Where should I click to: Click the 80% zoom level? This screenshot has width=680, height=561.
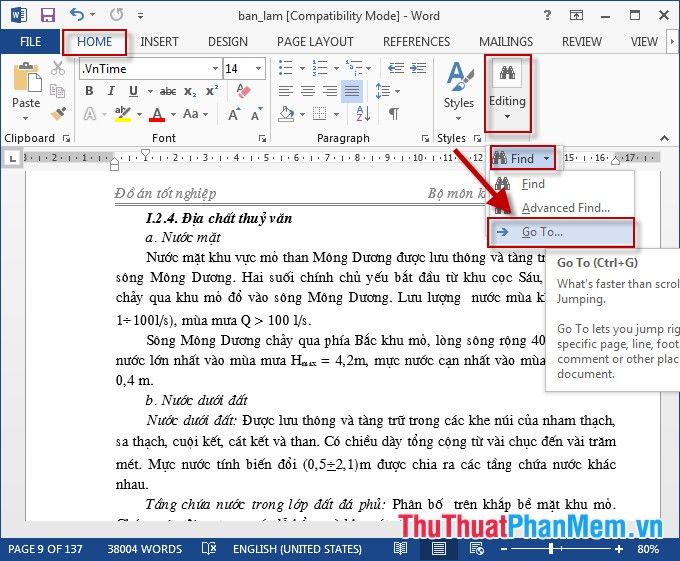click(x=648, y=549)
